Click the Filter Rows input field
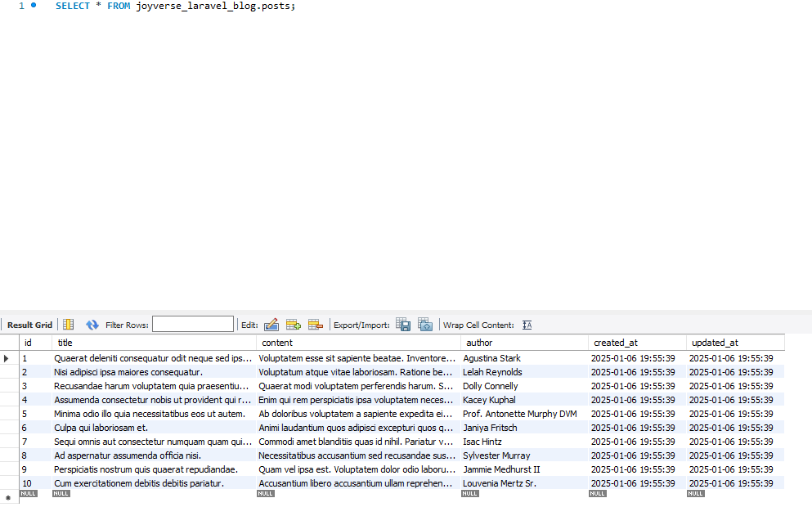812x507 pixels. coord(192,325)
